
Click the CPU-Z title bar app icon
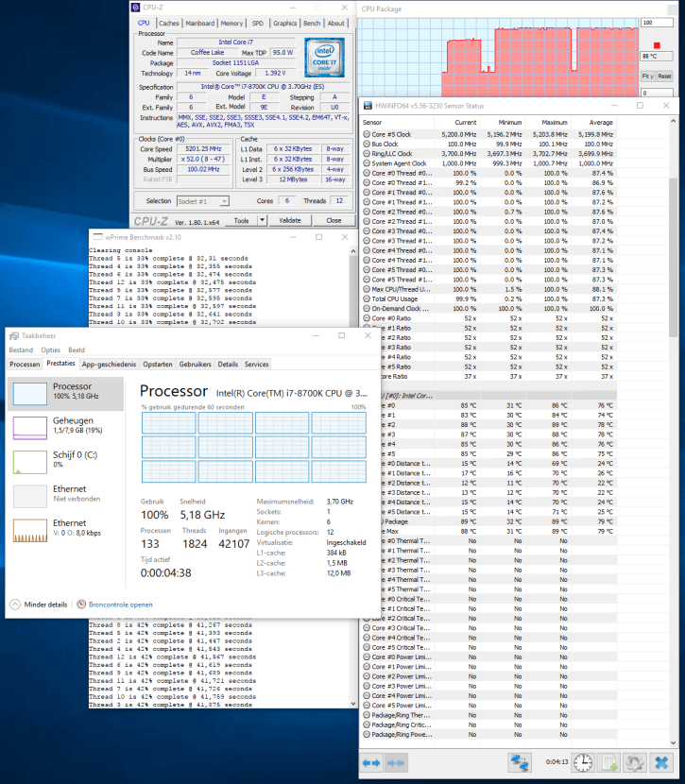point(135,8)
